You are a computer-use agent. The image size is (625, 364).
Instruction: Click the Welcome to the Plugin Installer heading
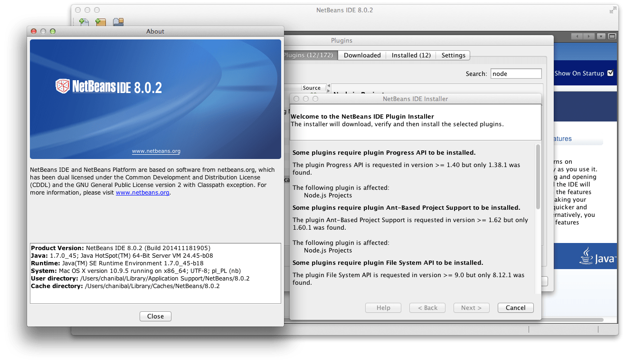362,116
